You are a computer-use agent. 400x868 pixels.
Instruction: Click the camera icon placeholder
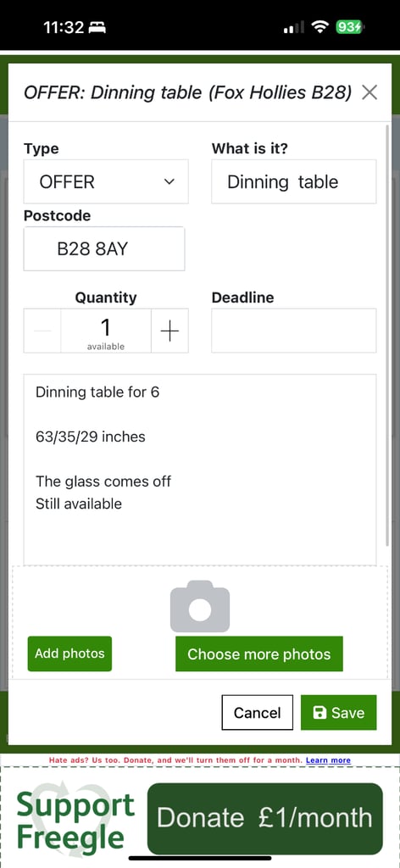[x=200, y=606]
